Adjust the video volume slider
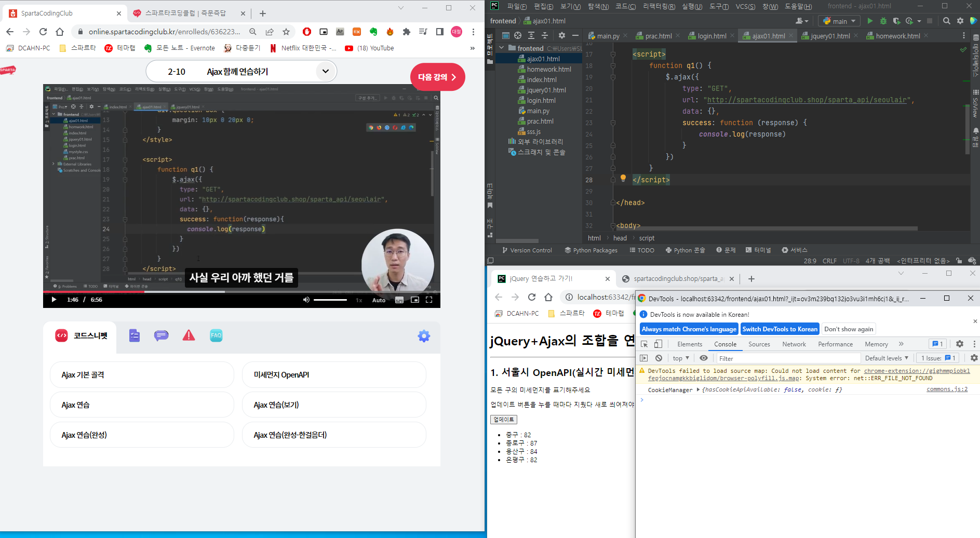The height and width of the screenshot is (538, 980). pos(330,300)
